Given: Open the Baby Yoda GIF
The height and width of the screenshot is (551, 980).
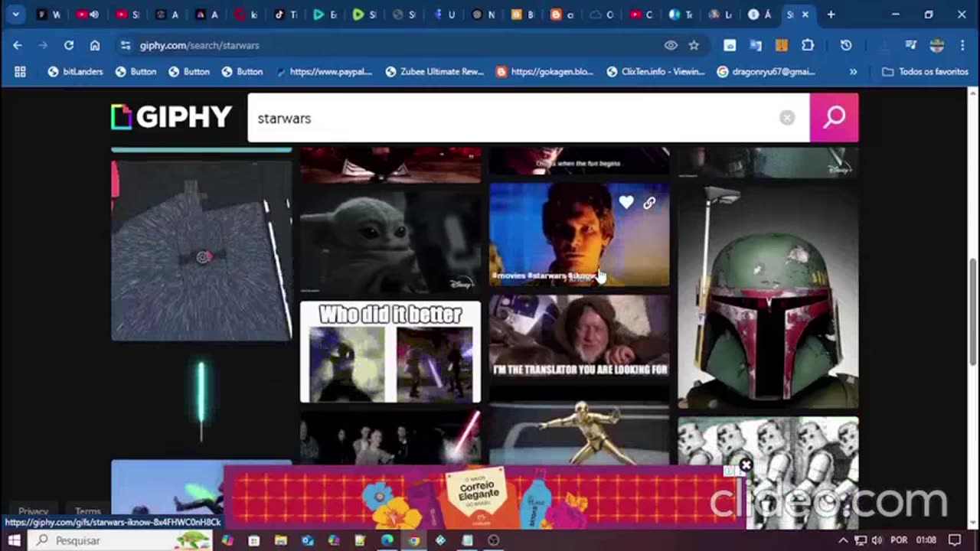Looking at the screenshot, I should 390,242.
